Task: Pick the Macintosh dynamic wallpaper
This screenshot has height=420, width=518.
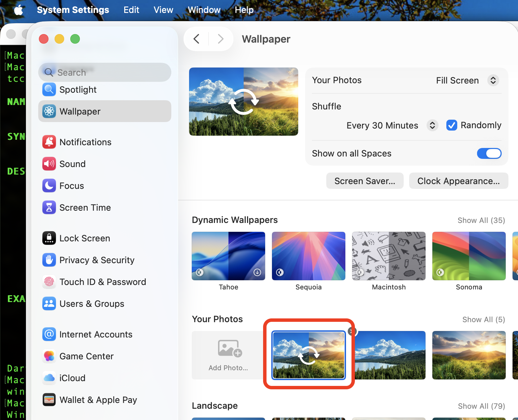Action: coord(389,256)
